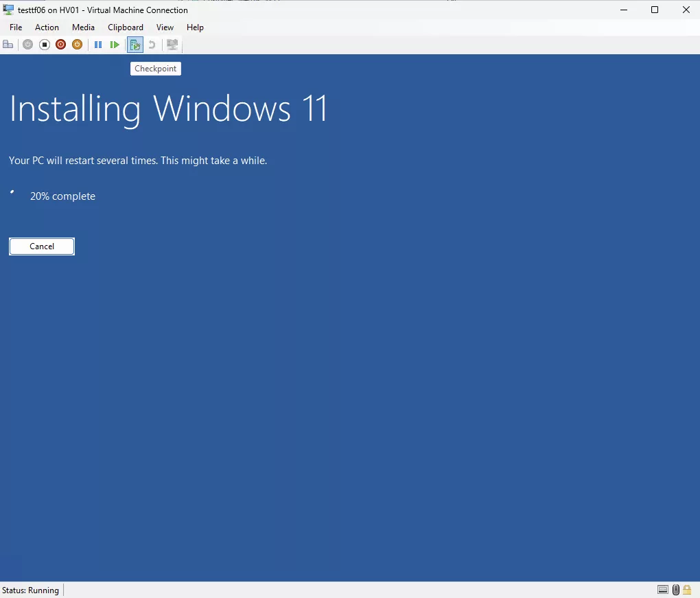Viewport: 700px width, 598px height.
Task: Click the '20% complete' progress text
Action: (x=62, y=196)
